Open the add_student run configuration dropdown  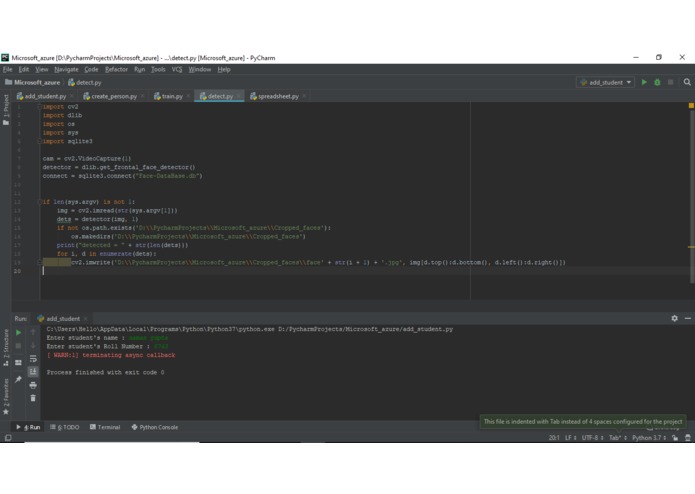pyautogui.click(x=605, y=82)
